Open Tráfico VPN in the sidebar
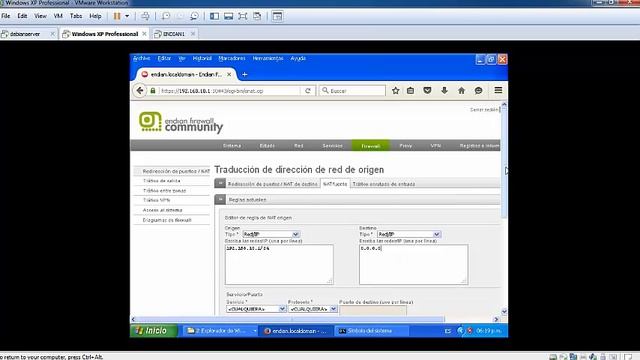This screenshot has height=360, width=640. [x=156, y=200]
